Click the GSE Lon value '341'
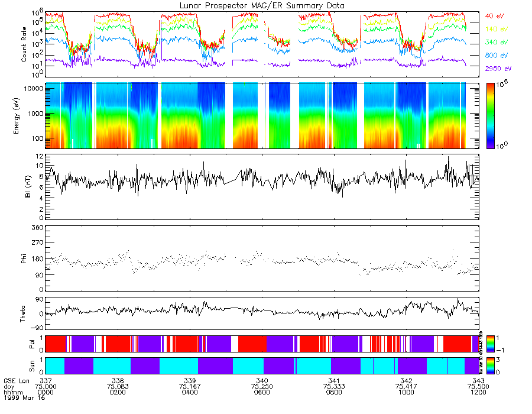Image resolution: width=532 pixels, height=414 pixels. (x=334, y=381)
